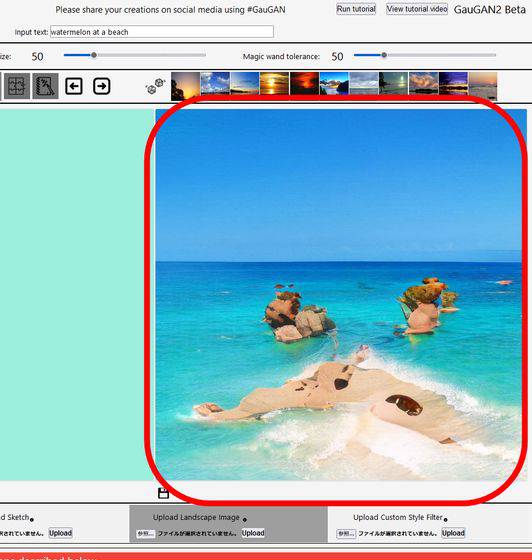Select the blue sky white clouds style thumbnail
Viewport: 532px width, 560px height.
click(215, 84)
